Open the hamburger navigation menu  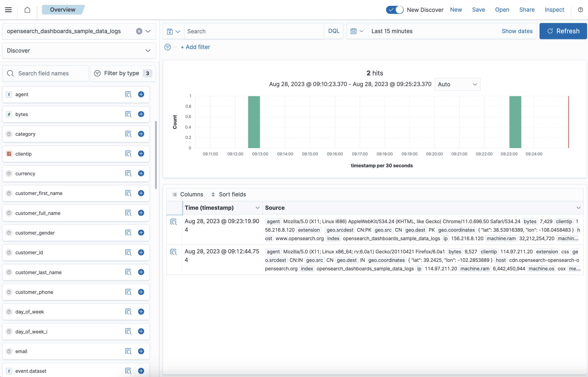8,10
